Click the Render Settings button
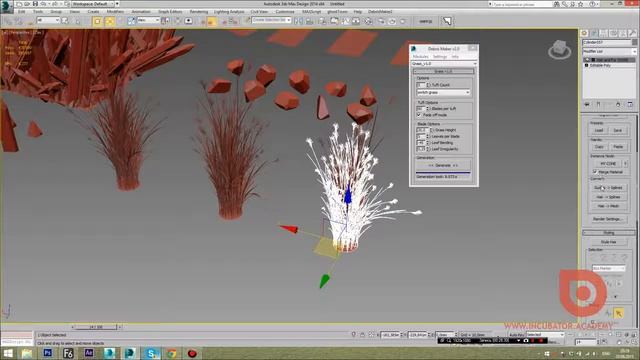The height and width of the screenshot is (360, 640). [x=608, y=219]
